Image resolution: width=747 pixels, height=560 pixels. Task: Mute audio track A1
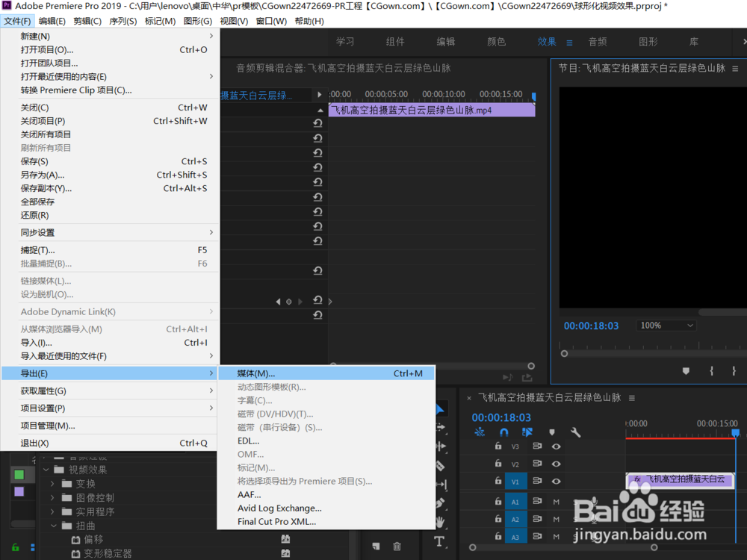(x=556, y=502)
